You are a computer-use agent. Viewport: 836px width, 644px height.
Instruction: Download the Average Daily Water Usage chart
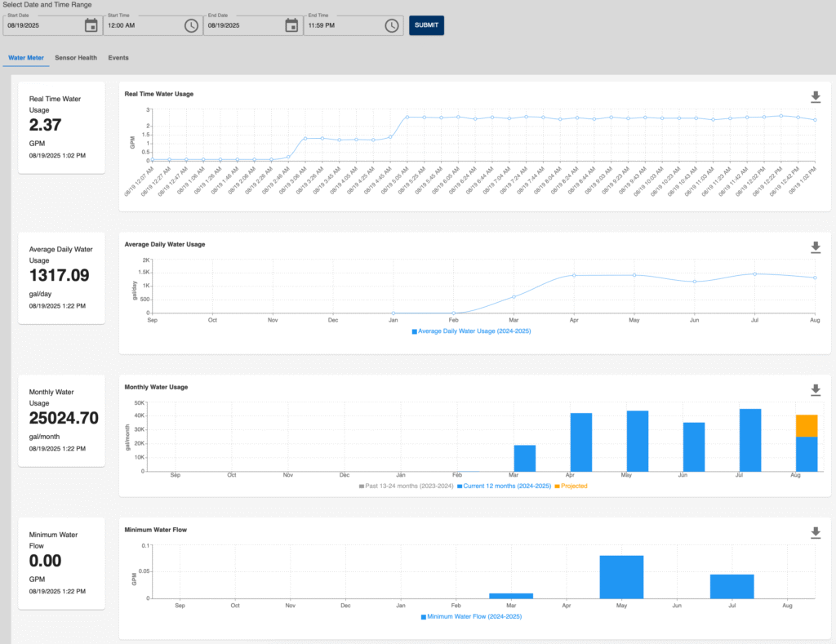(815, 247)
